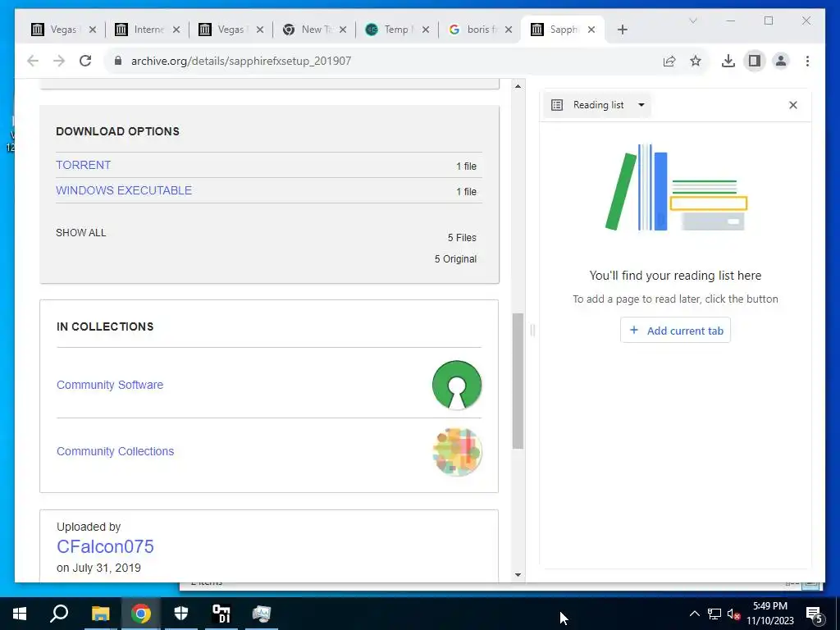The height and width of the screenshot is (630, 840).
Task: Open the TORRENT download link
Action: coord(83,165)
